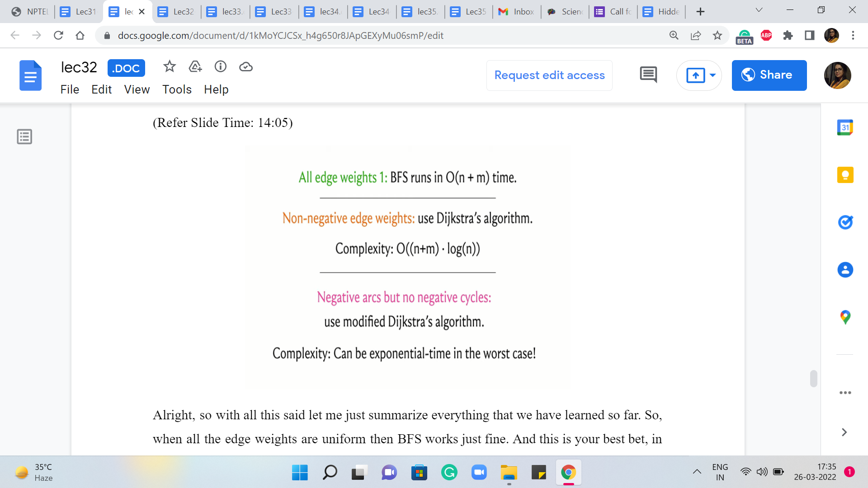868x488 pixels.
Task: Open comment history icon
Action: 648,75
